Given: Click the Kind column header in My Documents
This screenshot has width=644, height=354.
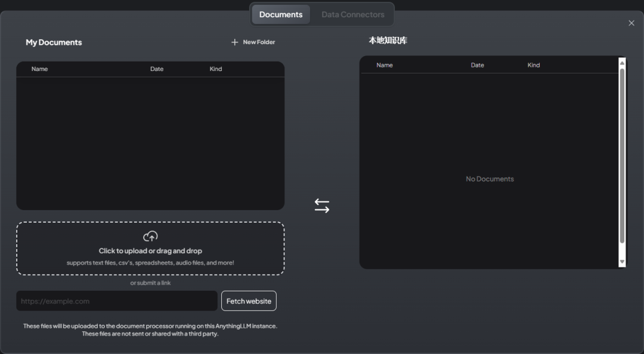Looking at the screenshot, I should tap(216, 69).
